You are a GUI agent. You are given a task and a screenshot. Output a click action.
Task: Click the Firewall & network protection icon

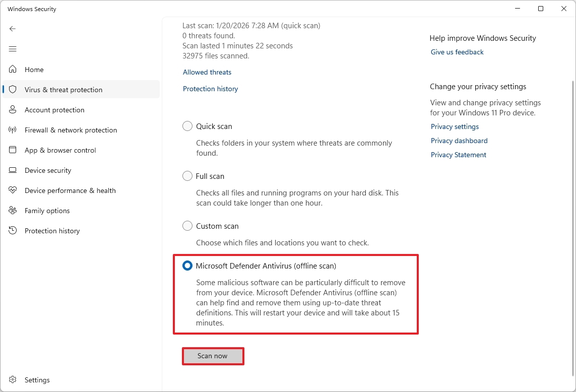click(13, 130)
